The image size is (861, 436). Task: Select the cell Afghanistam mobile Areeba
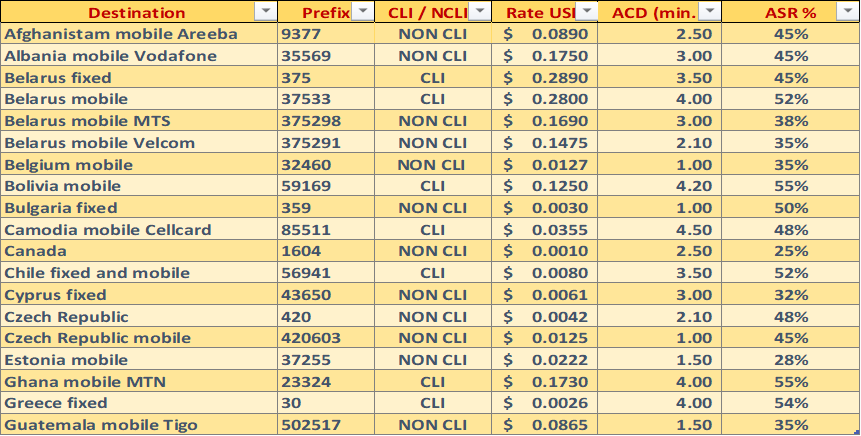139,33
